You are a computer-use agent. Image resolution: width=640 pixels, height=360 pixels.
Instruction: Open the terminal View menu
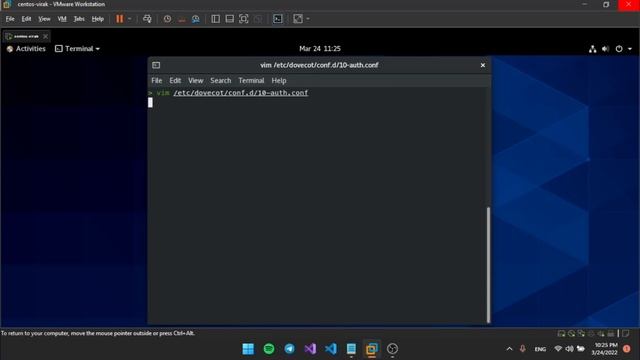[x=196, y=80]
